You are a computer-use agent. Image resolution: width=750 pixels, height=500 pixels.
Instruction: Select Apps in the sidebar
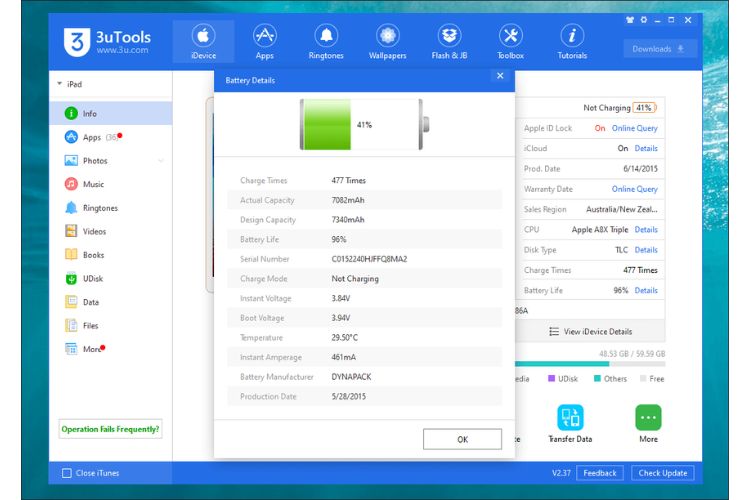point(111,137)
